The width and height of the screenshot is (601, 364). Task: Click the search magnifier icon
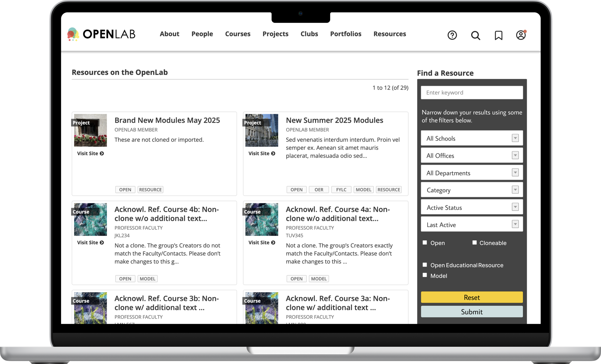[x=475, y=36]
